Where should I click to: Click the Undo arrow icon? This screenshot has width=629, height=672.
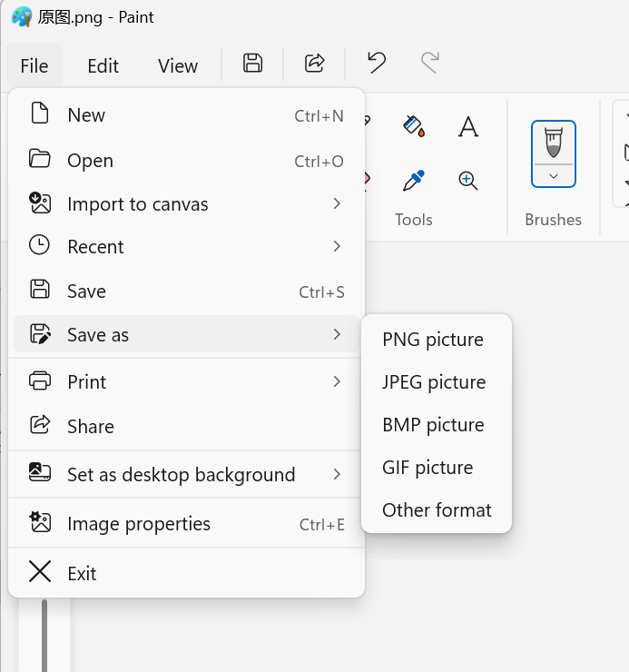pyautogui.click(x=376, y=63)
